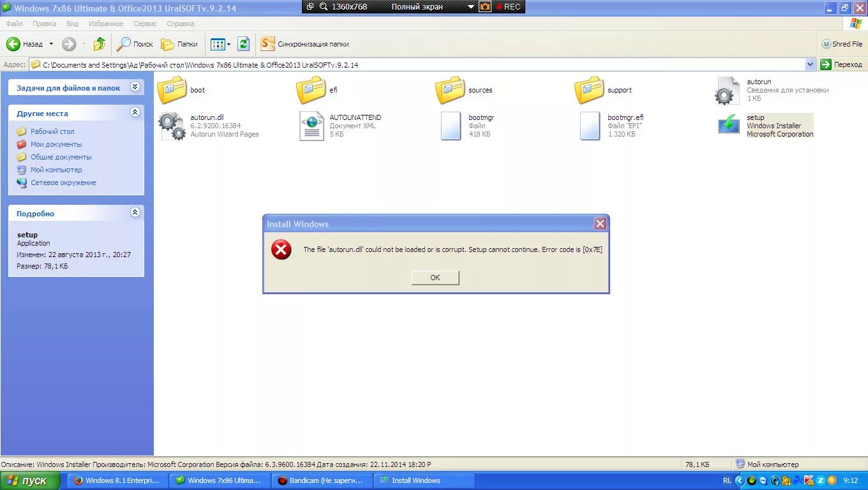Click the RL language indicator in tray
868x490 pixels.
tap(727, 480)
